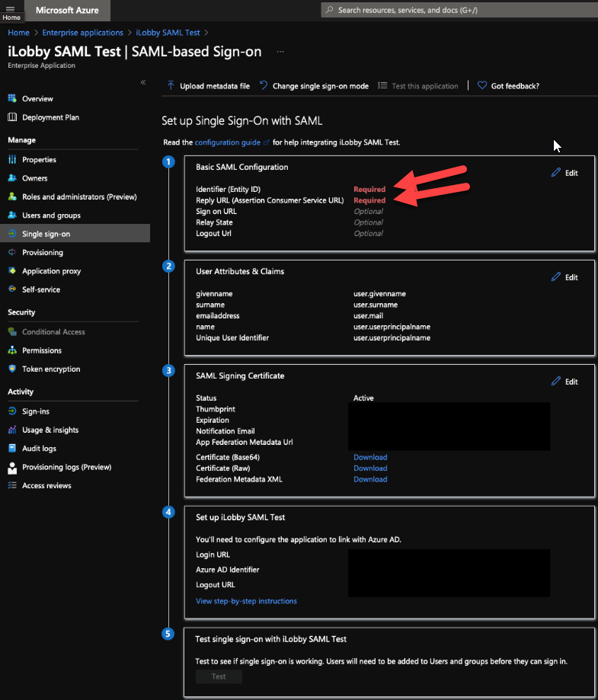
Task: Open Sign-ins under Activity
Action: [36, 411]
